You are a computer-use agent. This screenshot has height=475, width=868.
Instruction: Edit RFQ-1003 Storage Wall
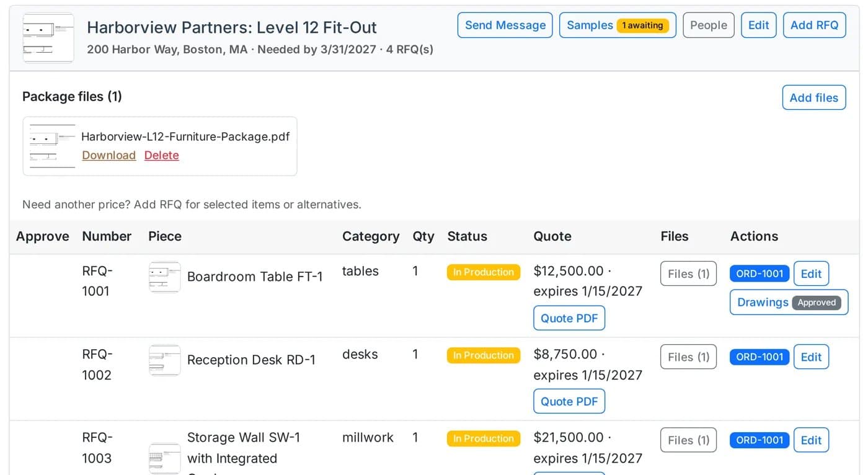811,440
